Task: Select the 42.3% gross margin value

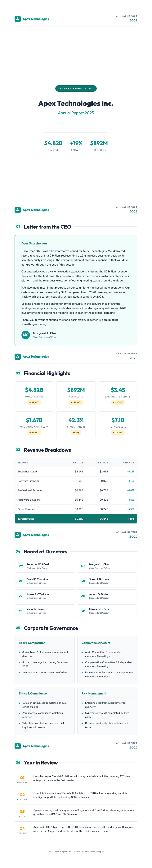Action: (76, 420)
